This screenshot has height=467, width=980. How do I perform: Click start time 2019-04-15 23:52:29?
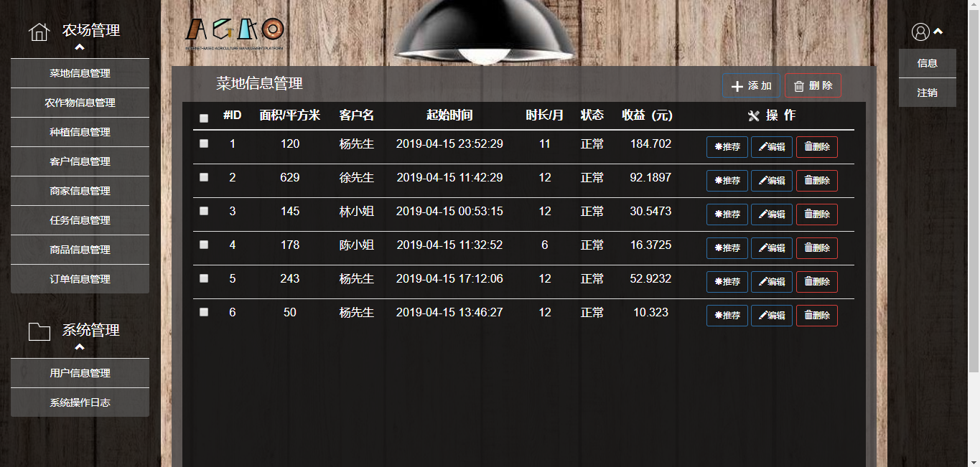pos(449,143)
